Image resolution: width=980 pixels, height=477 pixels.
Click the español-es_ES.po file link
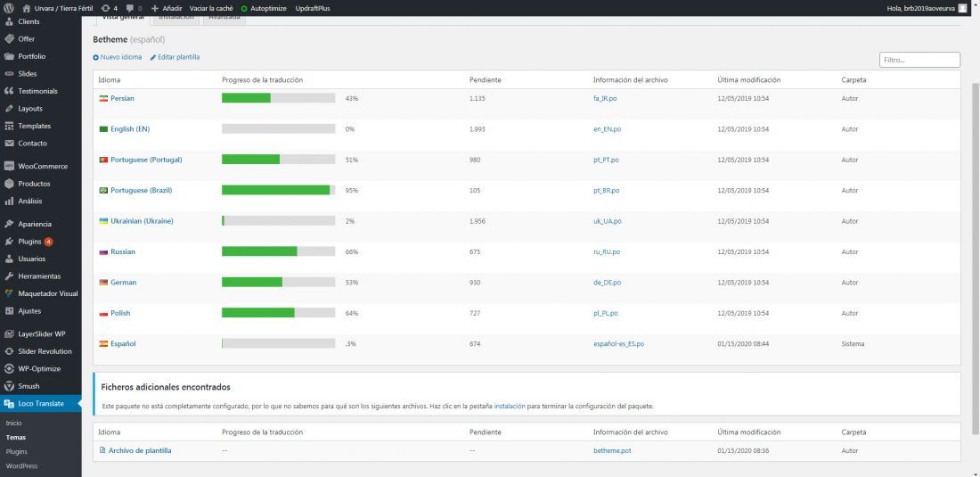pos(618,344)
